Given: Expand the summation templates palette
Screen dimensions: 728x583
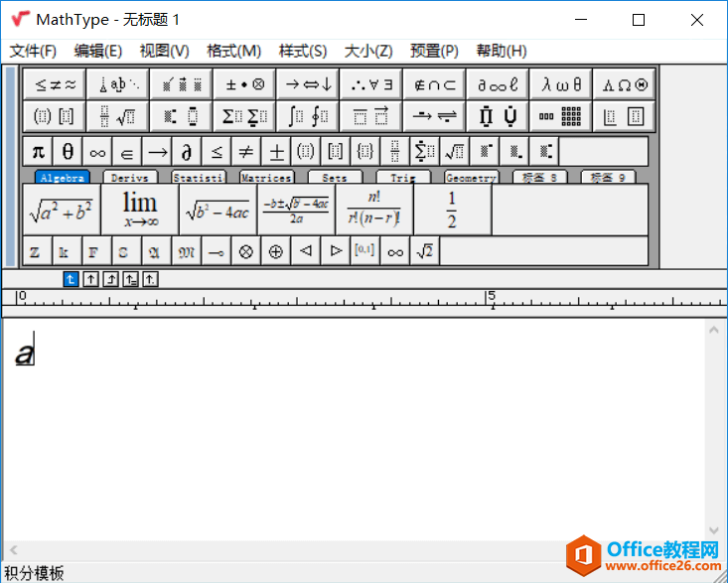Looking at the screenshot, I should coord(244,116).
